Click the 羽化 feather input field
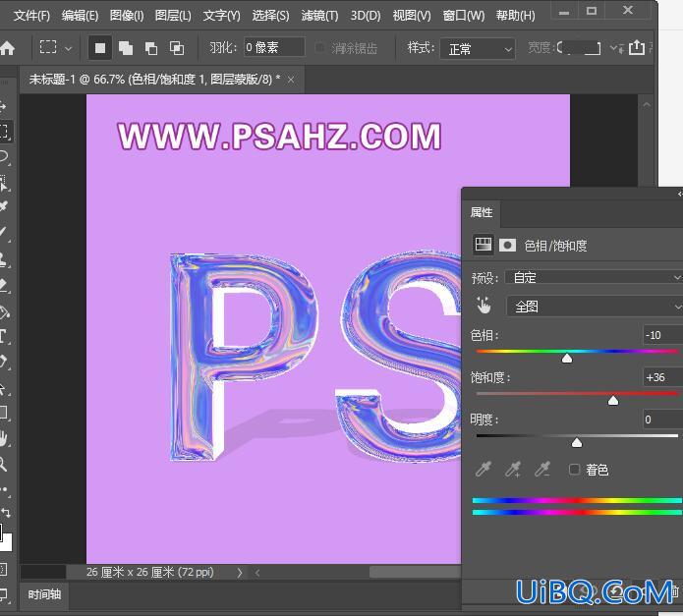 pos(274,47)
